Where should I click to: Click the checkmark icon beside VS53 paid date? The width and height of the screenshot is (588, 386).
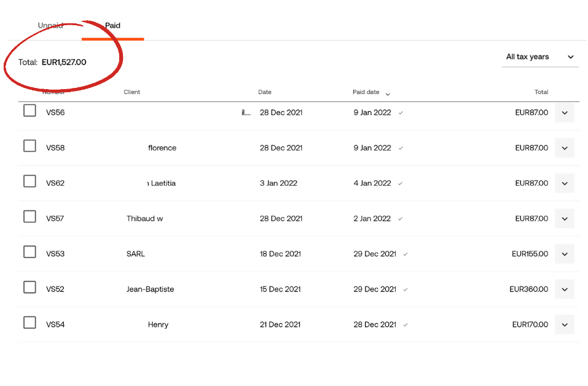(x=406, y=254)
